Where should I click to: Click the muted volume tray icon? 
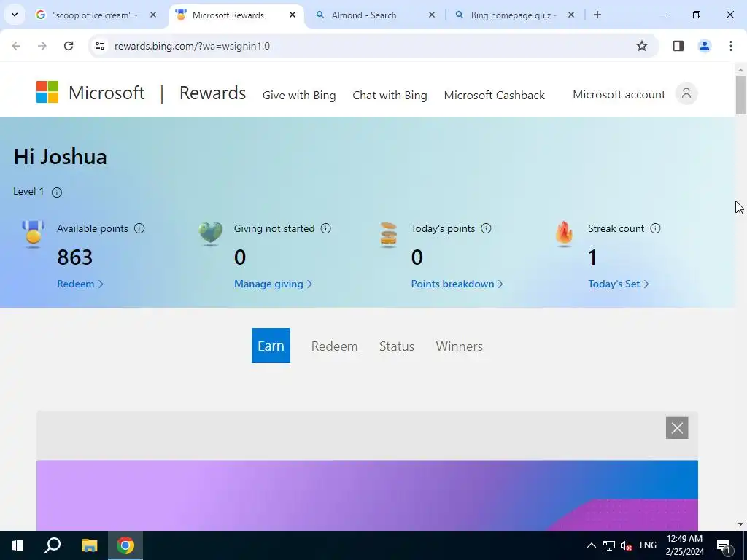(x=627, y=545)
